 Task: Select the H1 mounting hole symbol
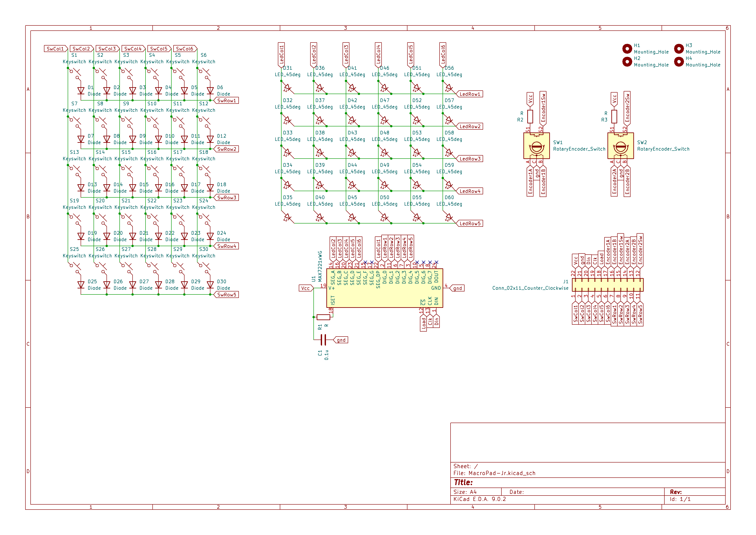(x=627, y=48)
